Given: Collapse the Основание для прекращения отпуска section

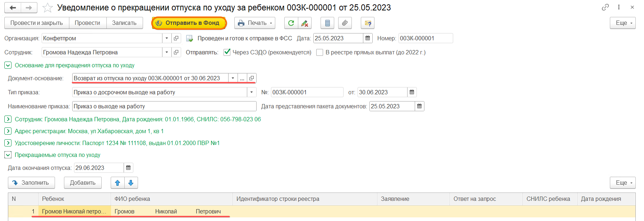Looking at the screenshot, I should click(x=8, y=66).
